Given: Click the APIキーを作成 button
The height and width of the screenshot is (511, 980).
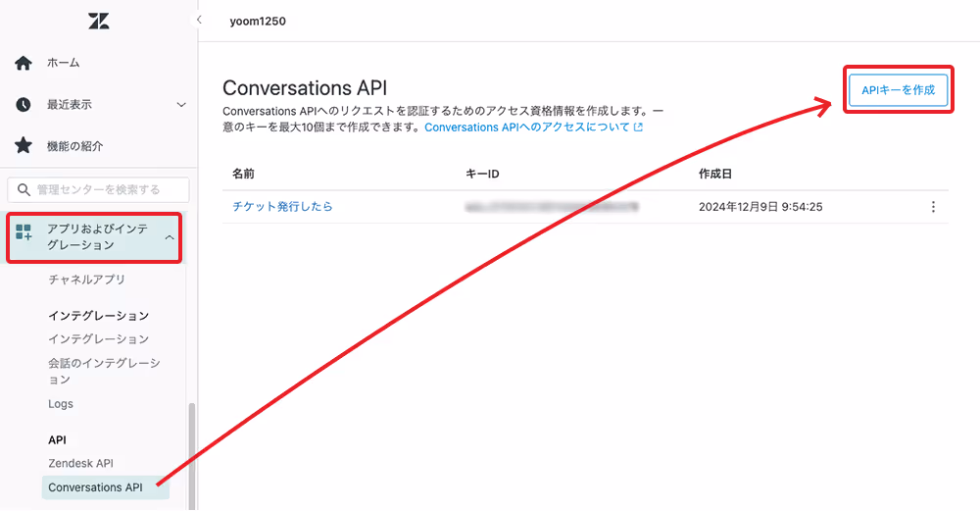Looking at the screenshot, I should coord(898,90).
